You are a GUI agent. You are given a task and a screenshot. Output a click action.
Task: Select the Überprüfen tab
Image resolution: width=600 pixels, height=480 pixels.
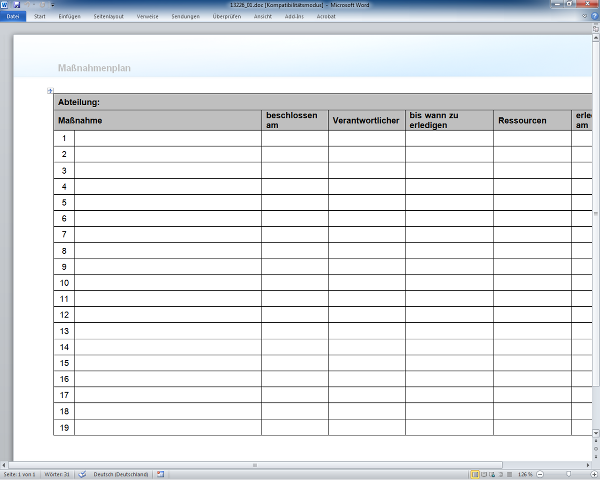click(229, 16)
